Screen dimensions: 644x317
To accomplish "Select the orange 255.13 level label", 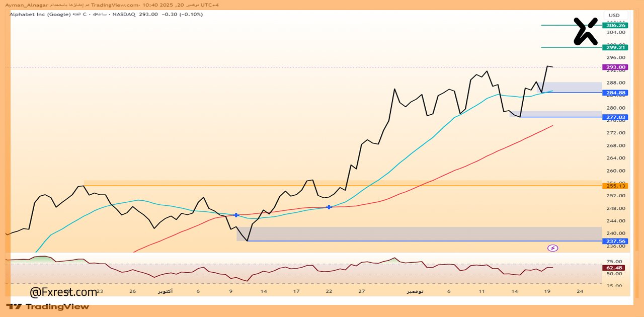I will (x=616, y=186).
